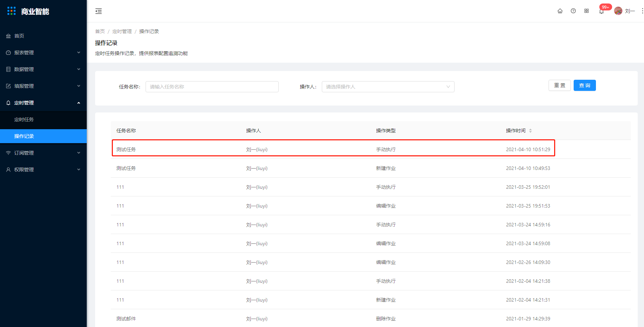Click timestamp 2021-02-04 14:21:38
The image size is (644, 327).
[x=528, y=281]
